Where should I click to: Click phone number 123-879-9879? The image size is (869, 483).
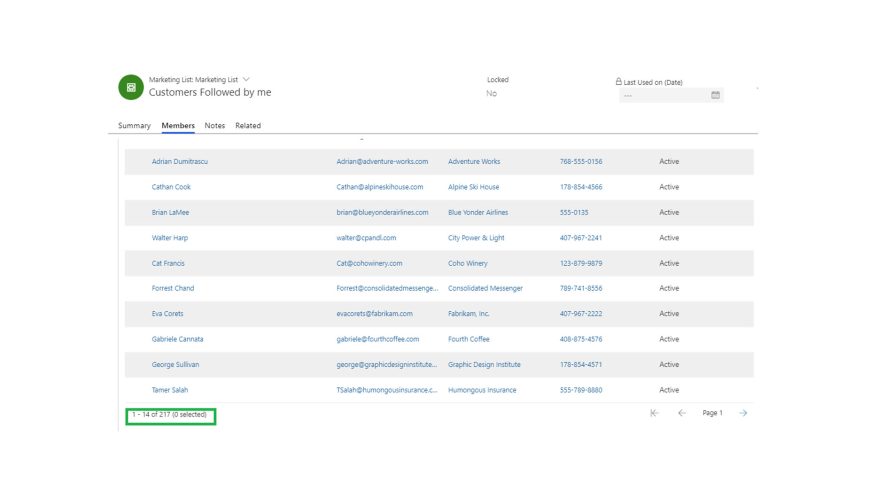[x=581, y=264]
